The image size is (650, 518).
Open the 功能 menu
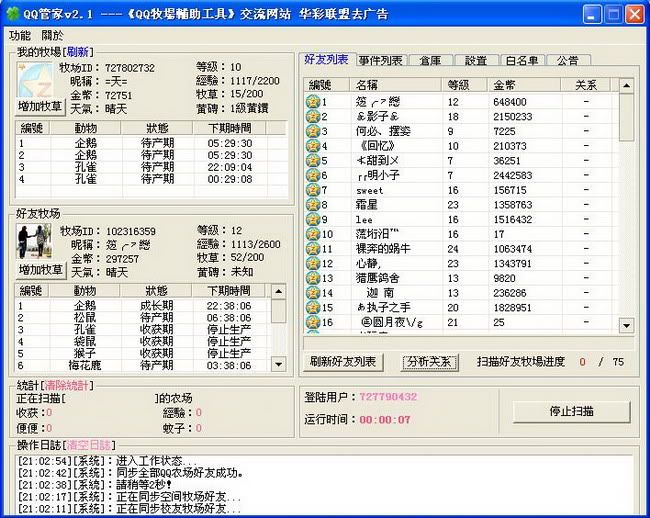[20, 36]
